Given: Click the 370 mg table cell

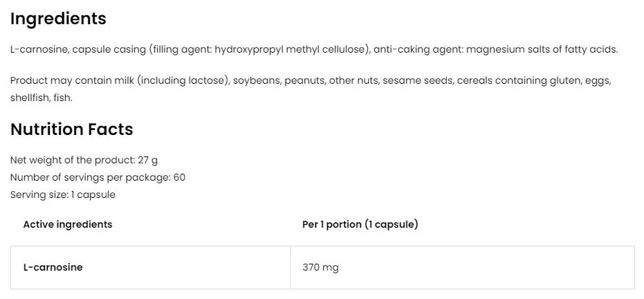Looking at the screenshot, I should tap(320, 267).
